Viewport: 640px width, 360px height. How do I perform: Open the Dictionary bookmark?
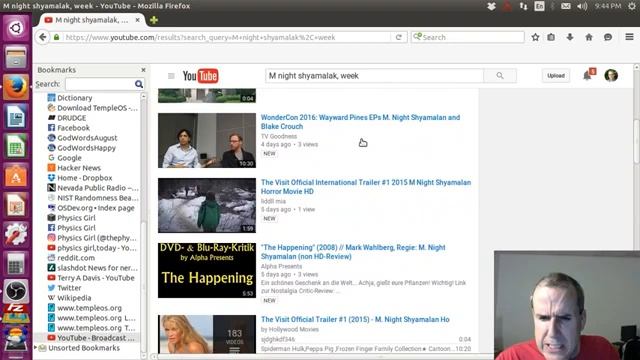(74, 98)
